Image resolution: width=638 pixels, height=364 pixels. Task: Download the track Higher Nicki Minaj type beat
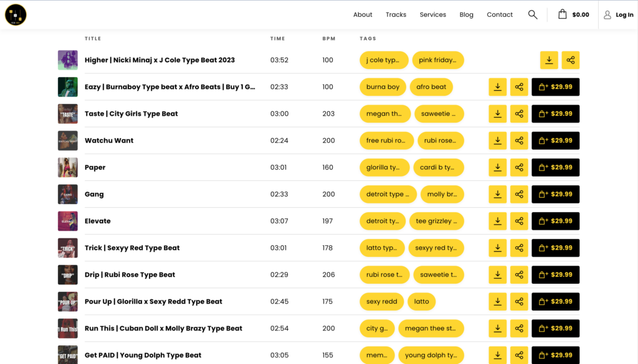549,60
